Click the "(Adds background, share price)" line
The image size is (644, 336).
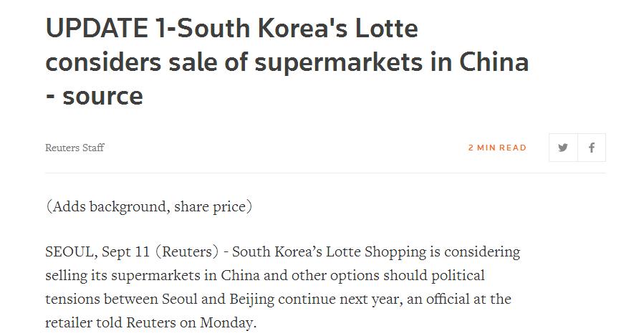(149, 206)
